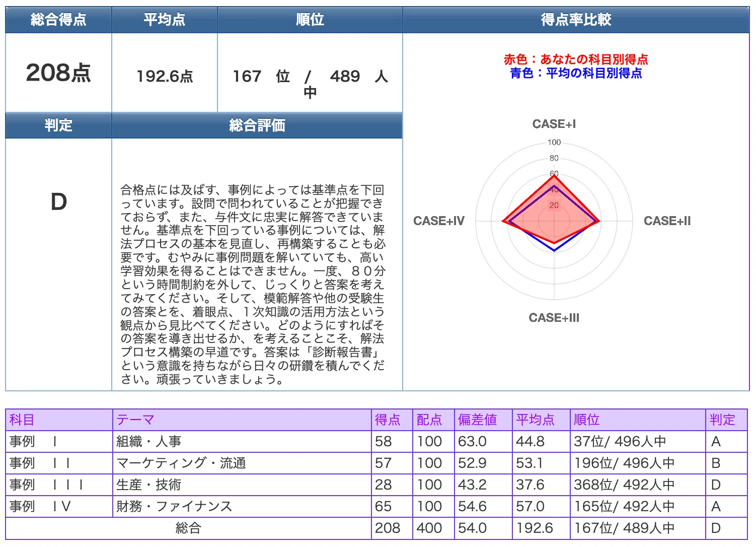Click the 208点 total score value

click(x=58, y=73)
